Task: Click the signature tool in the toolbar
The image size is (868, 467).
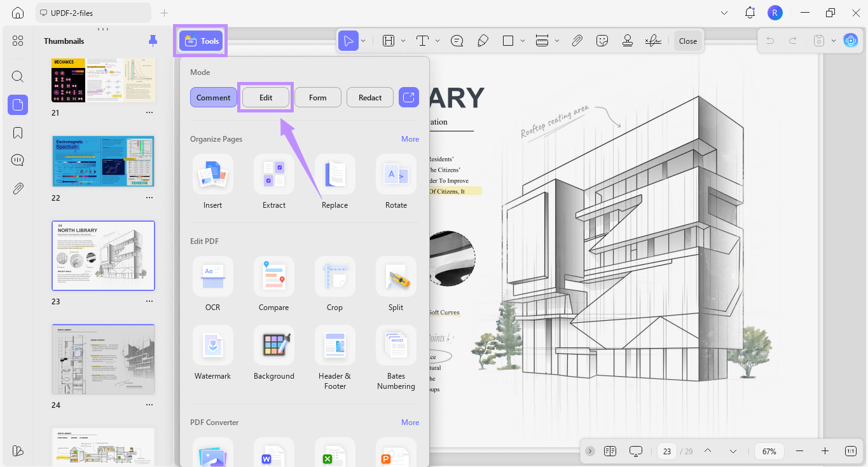Action: click(653, 40)
